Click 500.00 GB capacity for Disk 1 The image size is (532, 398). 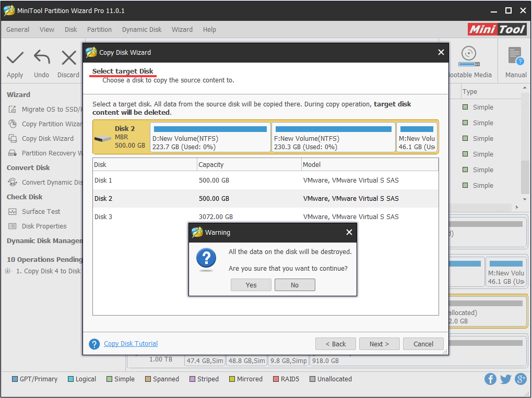point(214,180)
